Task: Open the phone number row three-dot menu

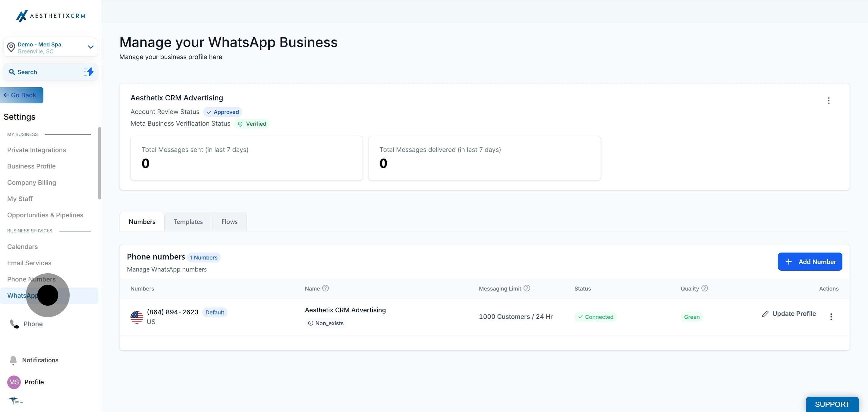Action: point(831,317)
